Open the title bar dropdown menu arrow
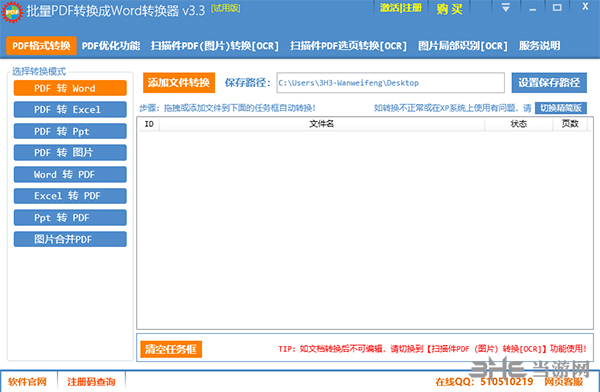The width and height of the screenshot is (600, 392). (x=505, y=8)
